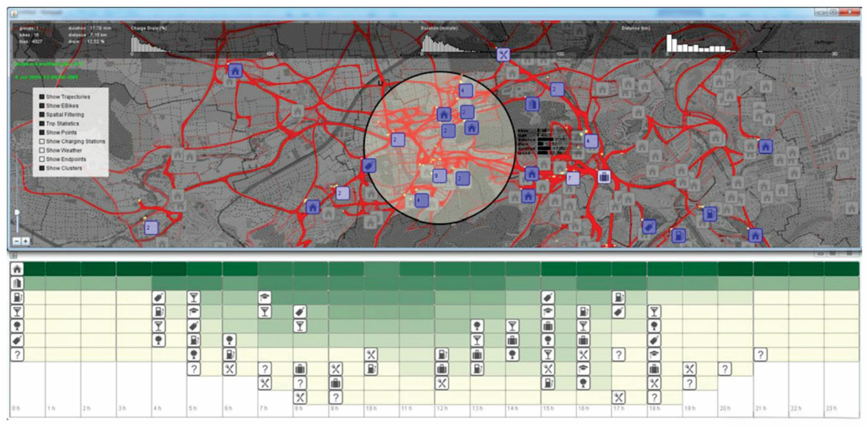Click the tag marker on the filter circle's edge
The height and width of the screenshot is (431, 868).
click(368, 166)
